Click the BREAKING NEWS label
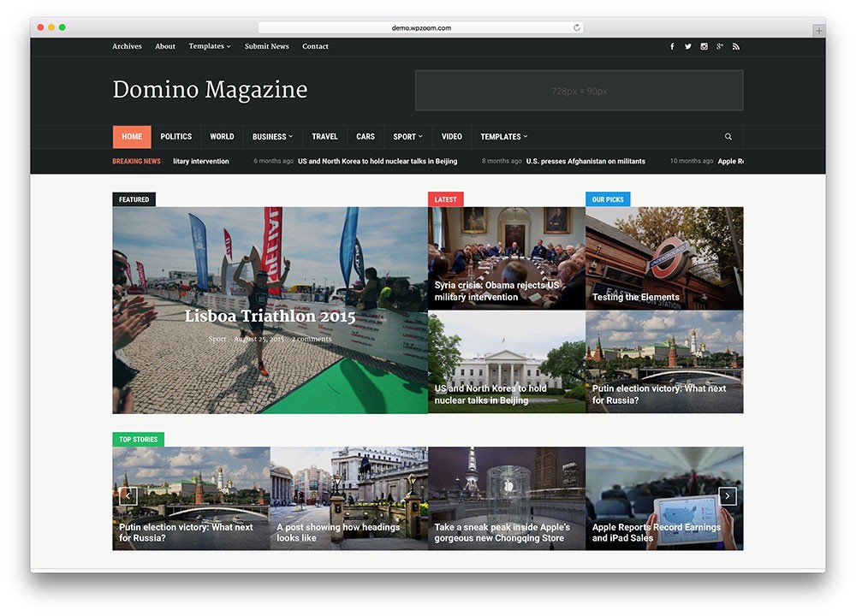This screenshot has height=616, width=856. click(136, 161)
